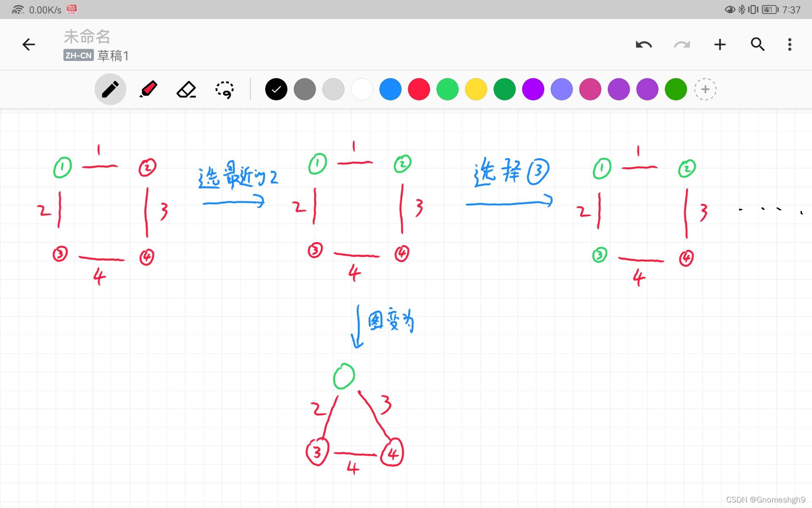This screenshot has height=508, width=812.
Task: Tap the clock showing 7:37
Action: click(x=791, y=10)
